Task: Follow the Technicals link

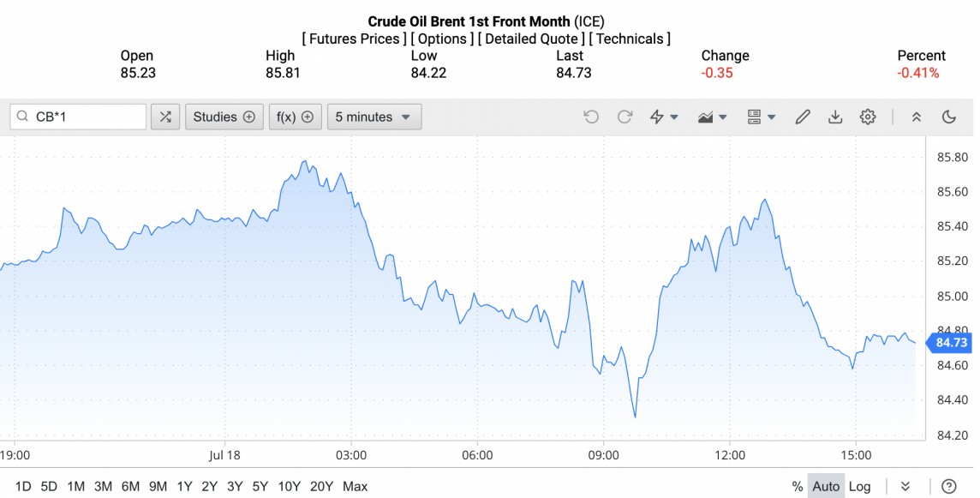Action: [630, 39]
